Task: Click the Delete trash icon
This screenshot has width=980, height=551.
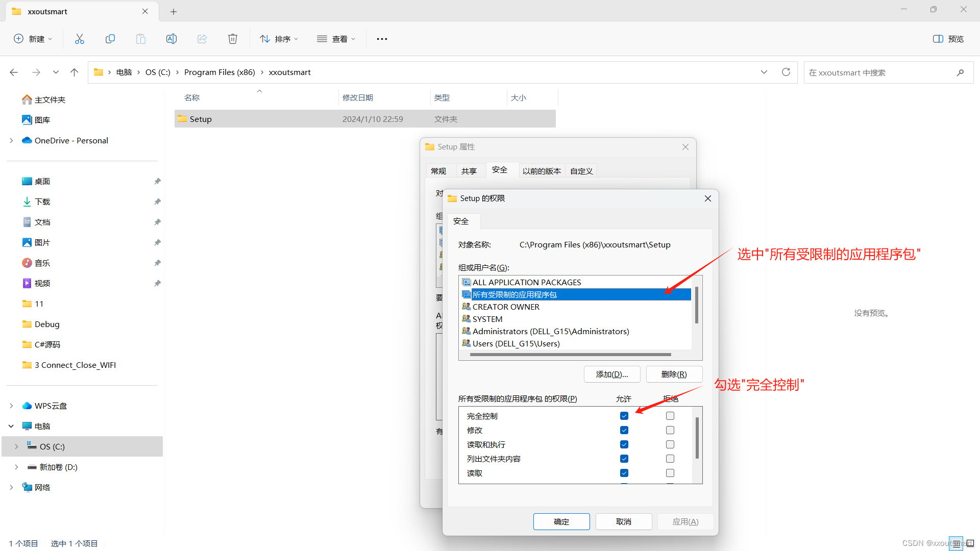Action: (x=233, y=38)
